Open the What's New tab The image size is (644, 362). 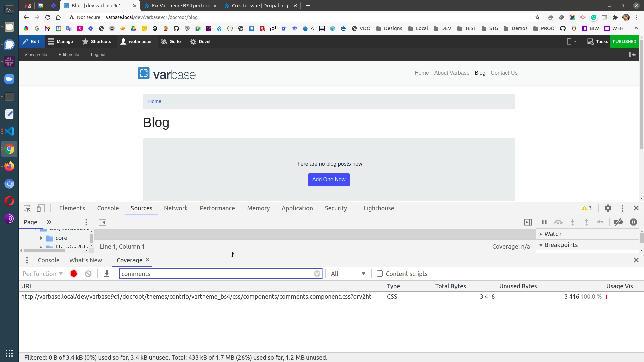pos(86,260)
